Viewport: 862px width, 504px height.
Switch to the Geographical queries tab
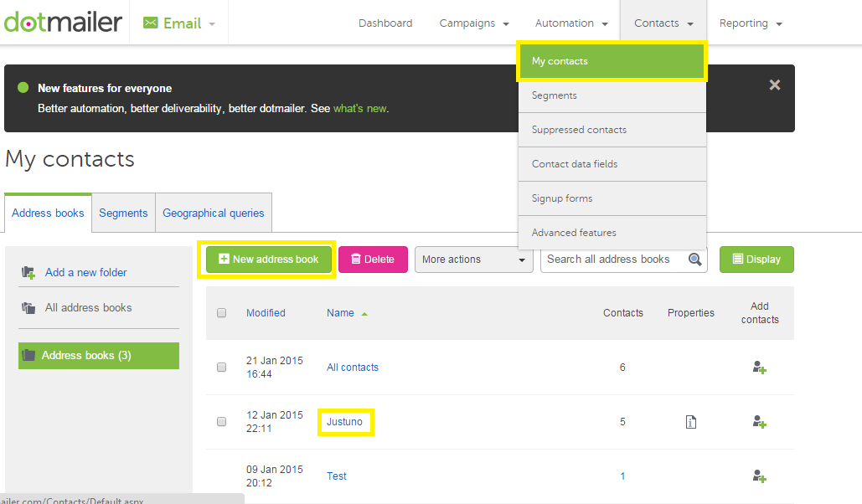213,212
